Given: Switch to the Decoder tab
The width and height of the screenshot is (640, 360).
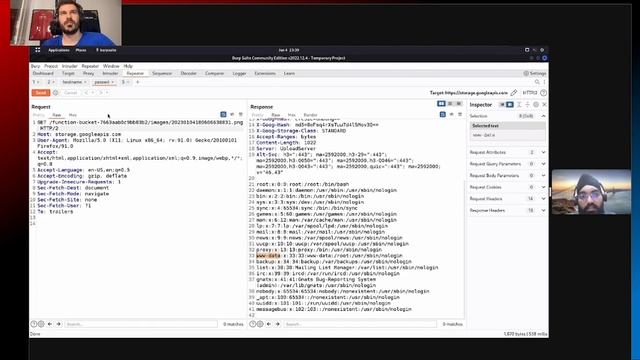Looking at the screenshot, I should tap(189, 73).
